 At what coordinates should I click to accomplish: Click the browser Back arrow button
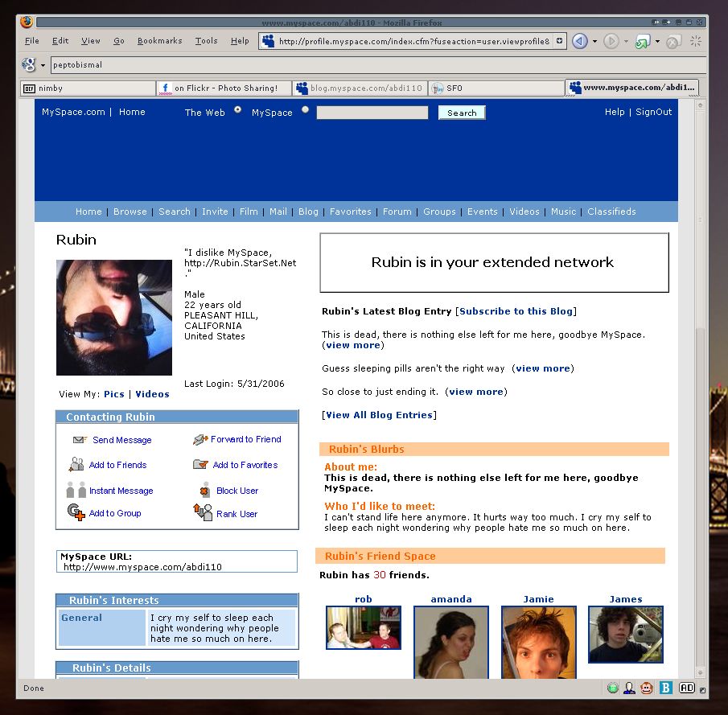click(579, 41)
